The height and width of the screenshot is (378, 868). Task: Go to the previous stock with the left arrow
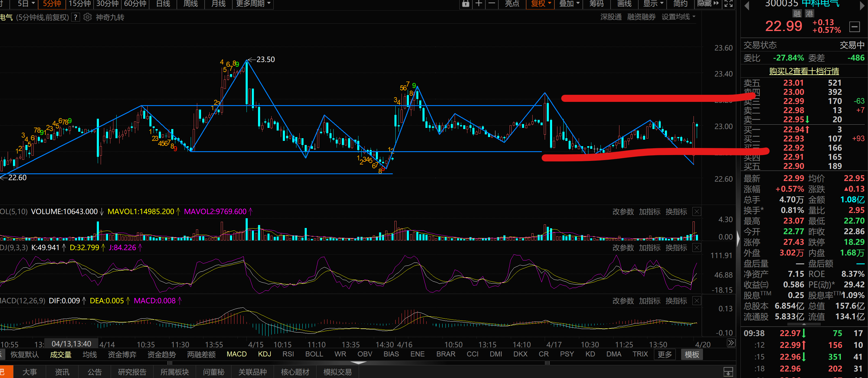click(x=747, y=5)
